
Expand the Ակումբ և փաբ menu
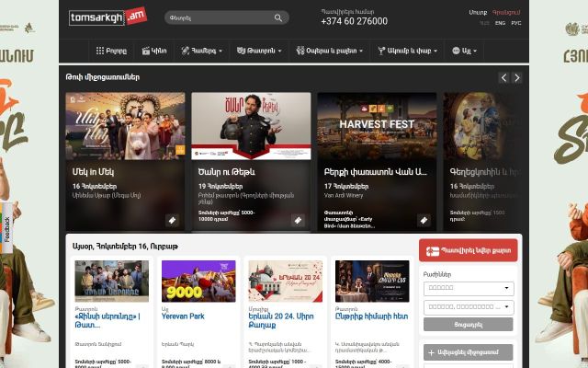pos(408,51)
